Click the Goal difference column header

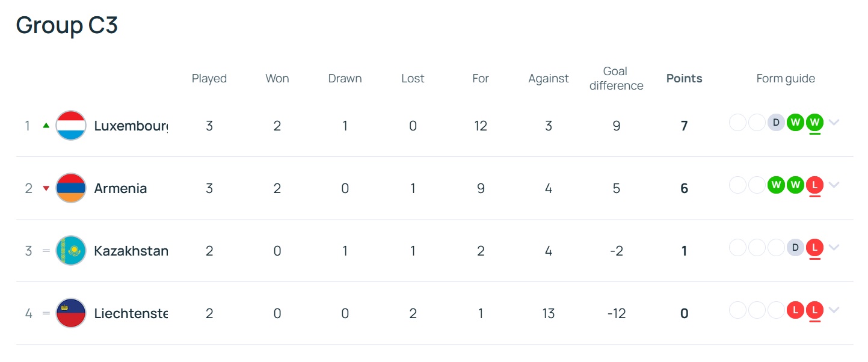point(616,79)
